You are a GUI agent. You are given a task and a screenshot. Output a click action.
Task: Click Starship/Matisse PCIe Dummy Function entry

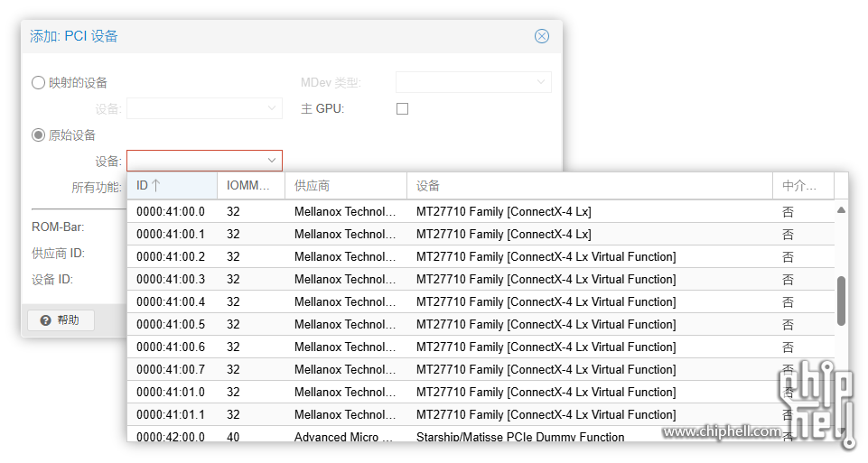click(x=520, y=437)
